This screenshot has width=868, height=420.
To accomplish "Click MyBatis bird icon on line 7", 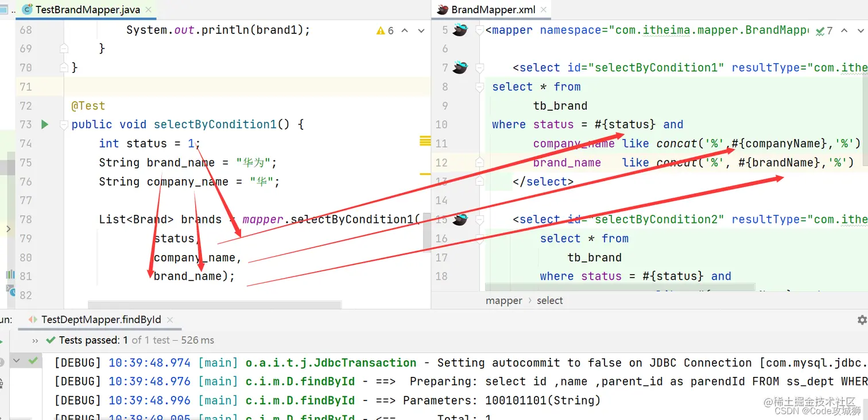I will (x=460, y=68).
